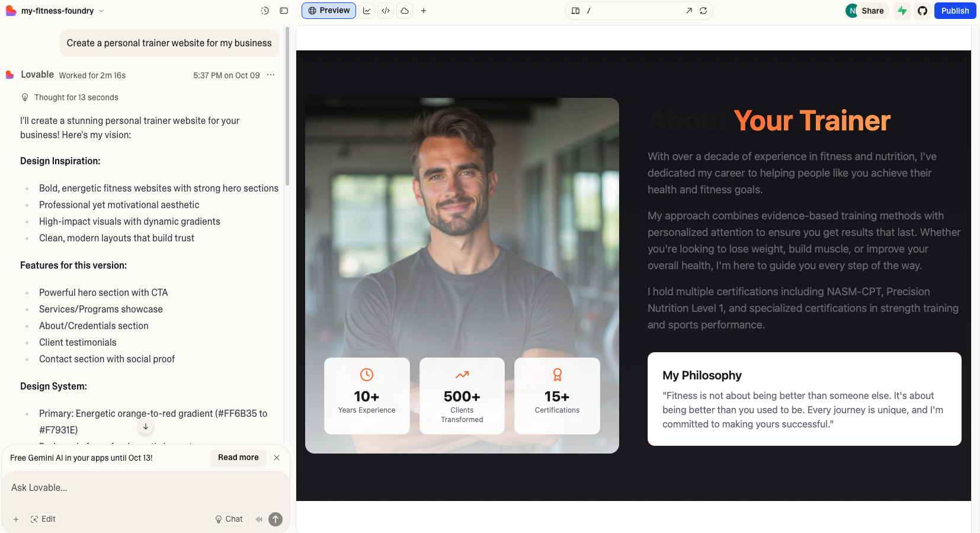Click the green Supabase bolt icon
980x533 pixels.
coord(902,11)
